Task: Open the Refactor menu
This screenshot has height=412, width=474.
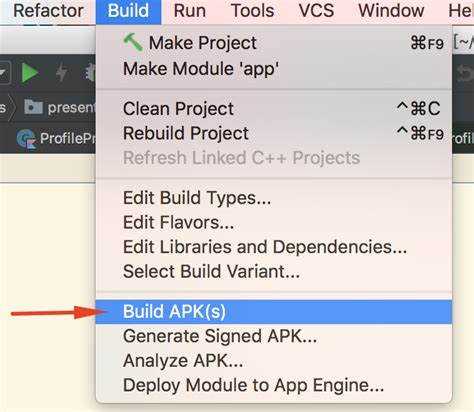Action: 48,11
